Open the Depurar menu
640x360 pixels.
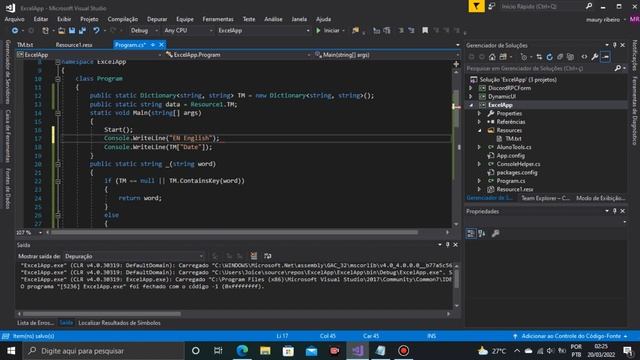pyautogui.click(x=157, y=19)
